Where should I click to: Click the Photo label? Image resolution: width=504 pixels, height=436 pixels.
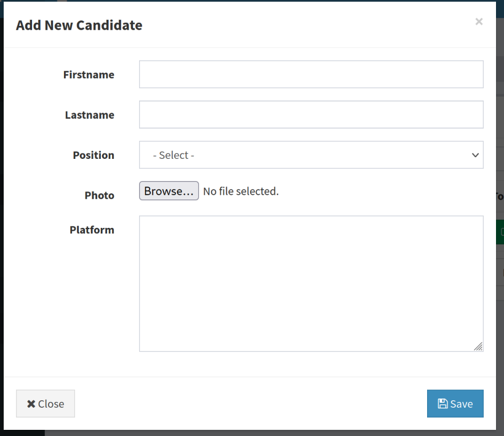point(99,195)
